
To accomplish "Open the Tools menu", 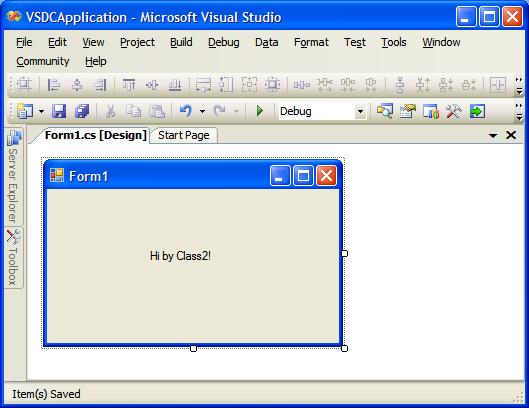I will 394,42.
